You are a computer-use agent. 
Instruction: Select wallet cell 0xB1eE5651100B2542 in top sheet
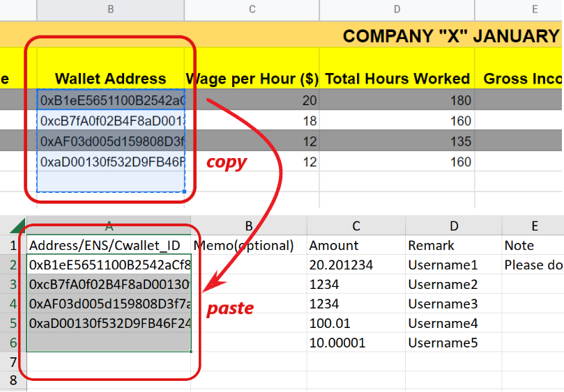tap(111, 100)
